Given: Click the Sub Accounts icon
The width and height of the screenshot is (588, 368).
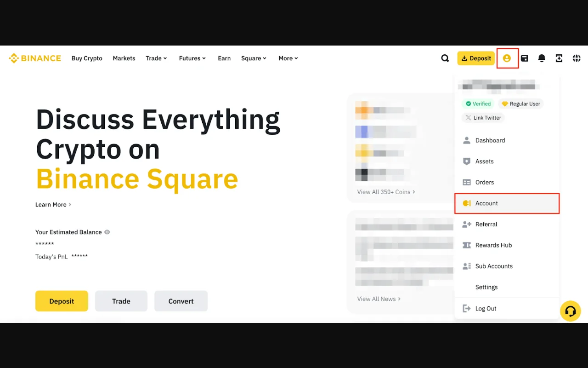Looking at the screenshot, I should coord(467,266).
